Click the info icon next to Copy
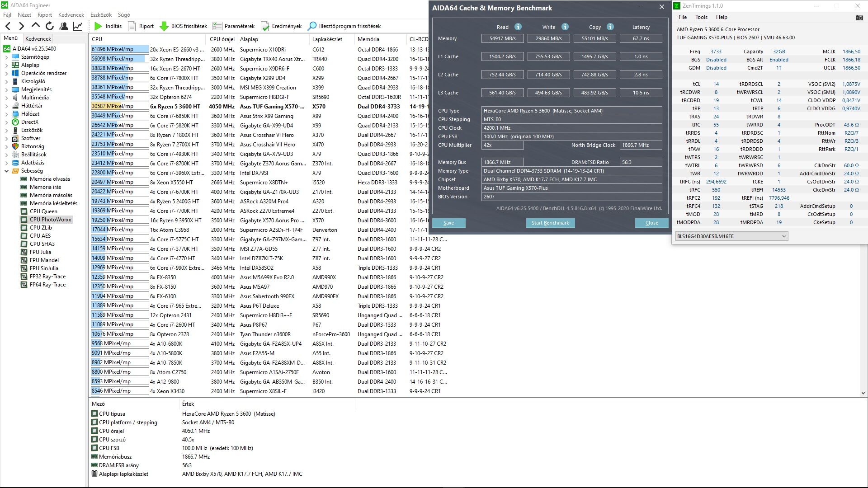The image size is (868, 488). (610, 27)
